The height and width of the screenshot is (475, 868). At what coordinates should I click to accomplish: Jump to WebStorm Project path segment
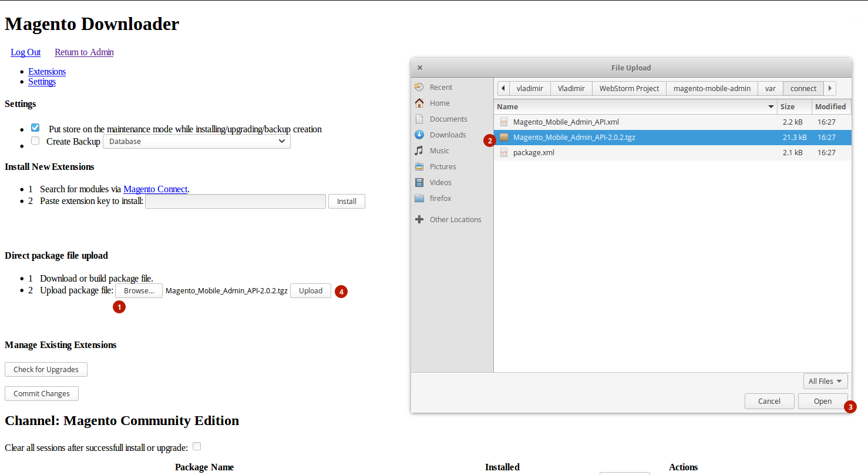point(629,88)
